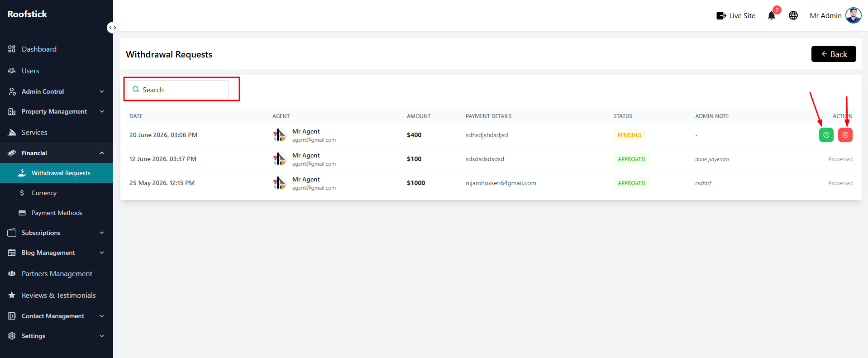868x358 pixels.
Task: Click the AMOUNT column header
Action: [419, 116]
